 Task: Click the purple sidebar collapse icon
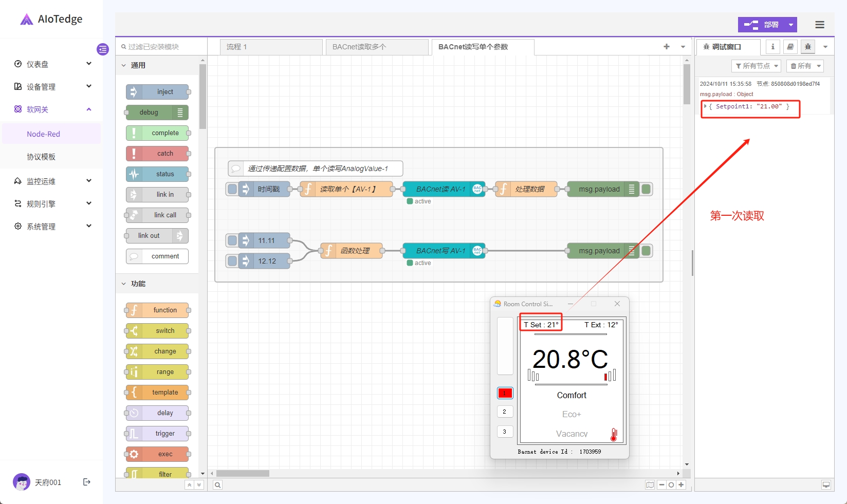[x=103, y=49]
